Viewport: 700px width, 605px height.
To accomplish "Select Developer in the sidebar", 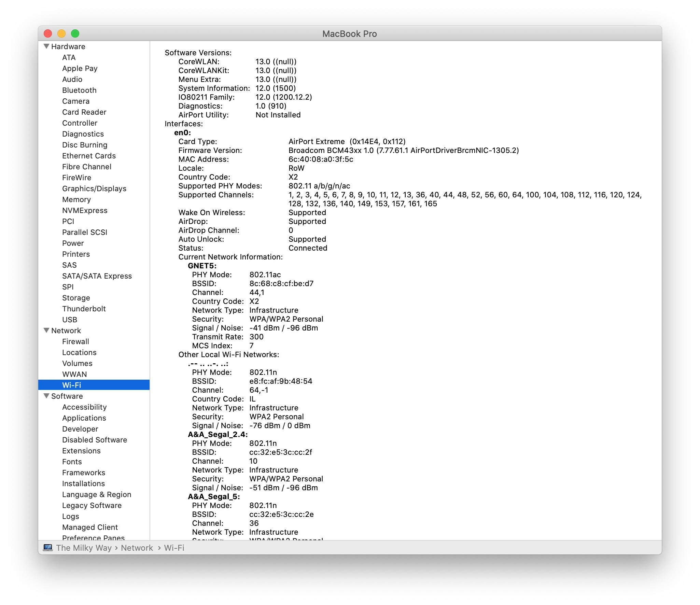I will point(80,429).
